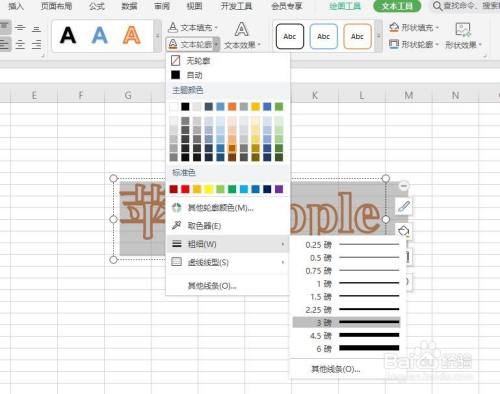The height and width of the screenshot is (394, 500).
Task: Pick the dark red standard color
Action: [x=174, y=189]
